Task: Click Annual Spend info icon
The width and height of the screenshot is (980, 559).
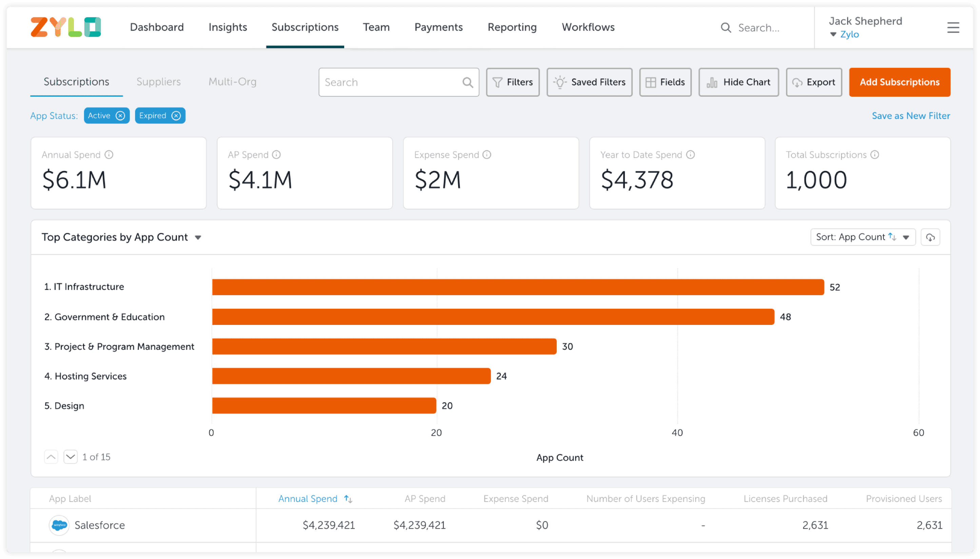Action: [x=109, y=155]
